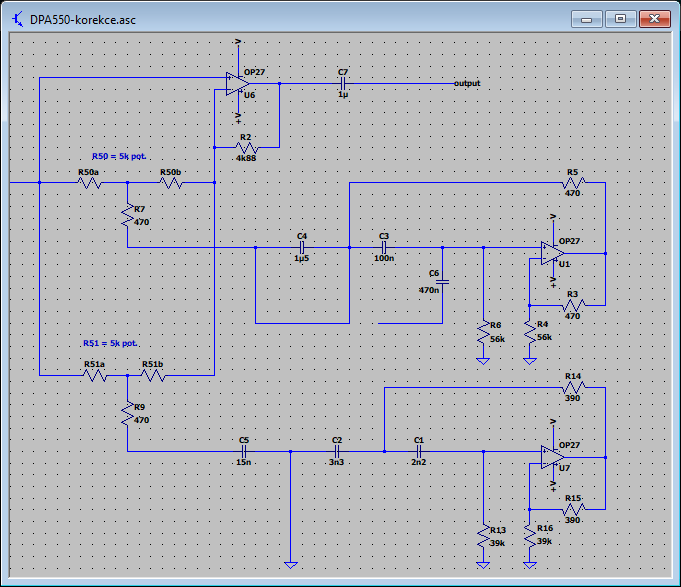681x587 pixels.
Task: Click resistor R3 symbol
Action: point(574,306)
